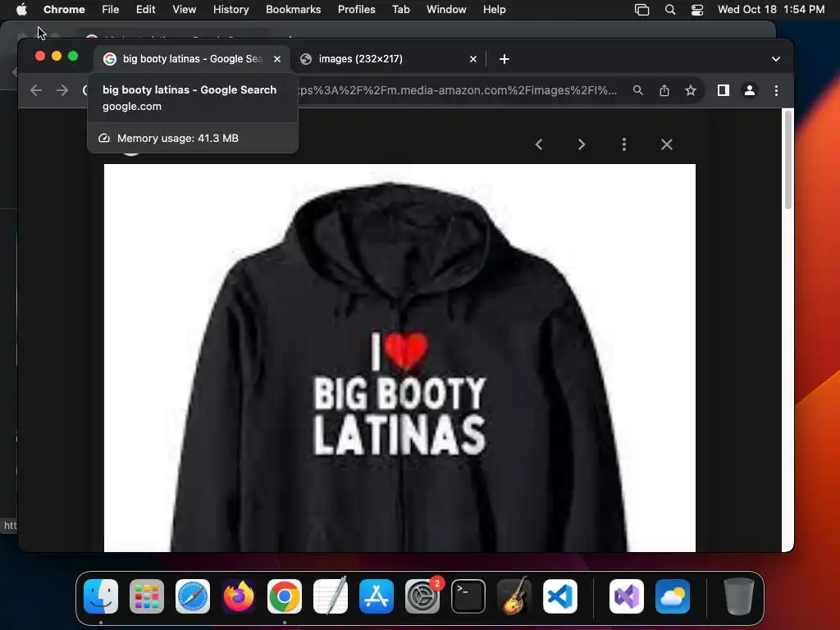
Task: Click the yellow minimize window button
Action: [57, 57]
